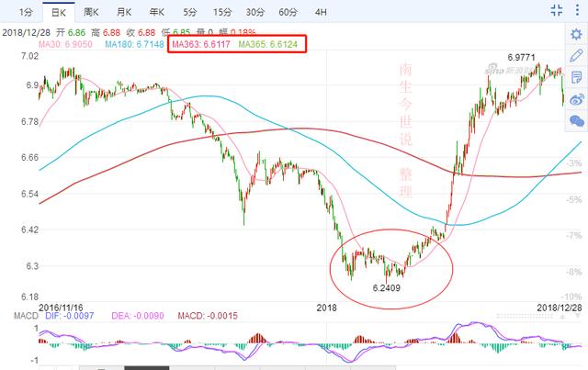
Task: Open chart settings gear icon
Action: tap(576, 34)
